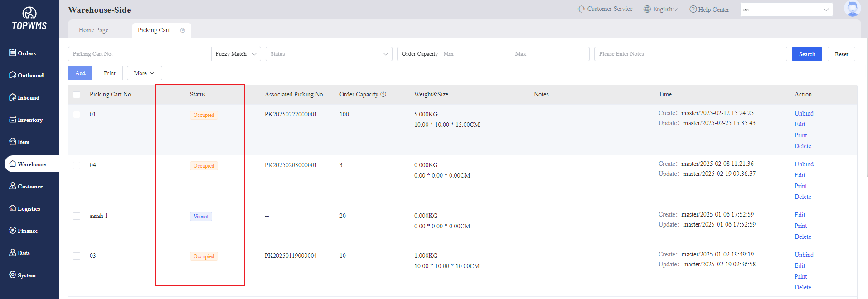Click the TOPWMS logo icon
This screenshot has height=299, width=868.
[x=29, y=13]
